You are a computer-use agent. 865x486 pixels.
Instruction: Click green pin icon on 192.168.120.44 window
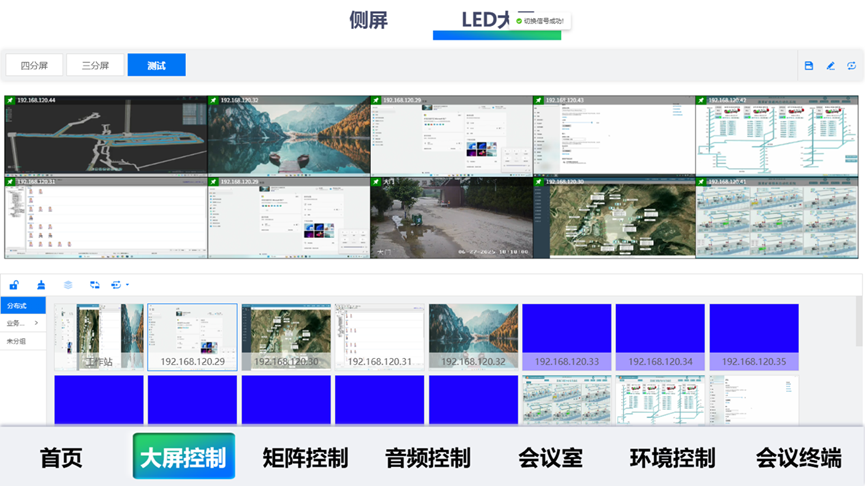point(11,101)
